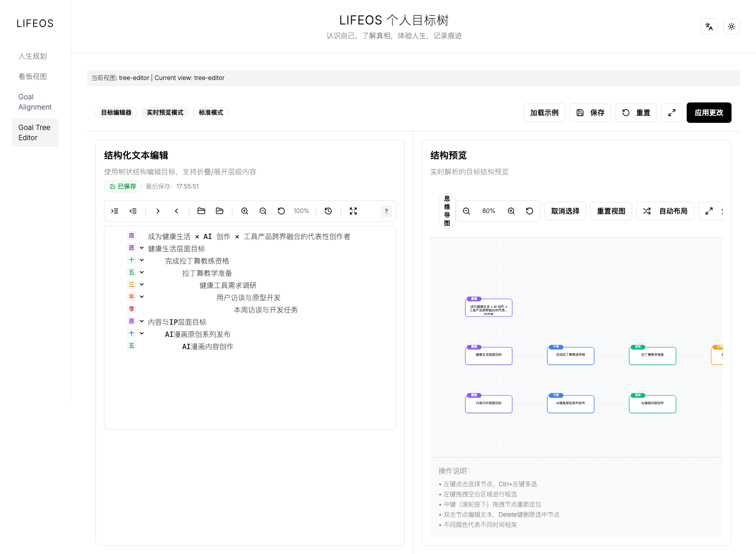Image resolution: width=756 pixels, height=554 pixels.
Task: Select the AI漫画内容创作 node in the preview canvas
Action: pos(653,403)
